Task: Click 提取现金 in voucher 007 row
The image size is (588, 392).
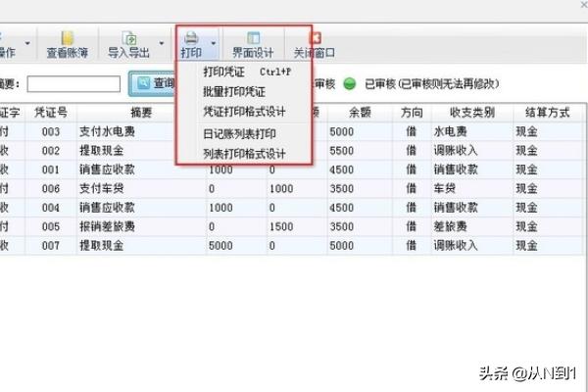Action: pos(101,246)
